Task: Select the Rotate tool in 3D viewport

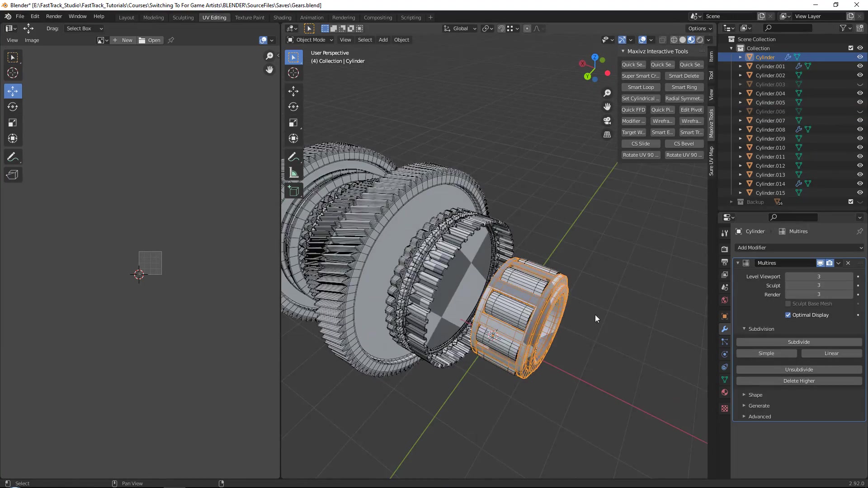Action: [x=293, y=107]
